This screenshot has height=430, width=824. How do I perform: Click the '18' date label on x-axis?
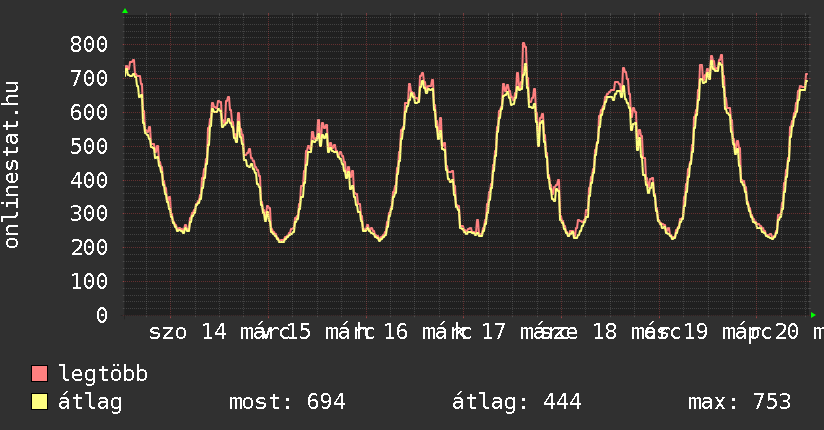pos(604,332)
